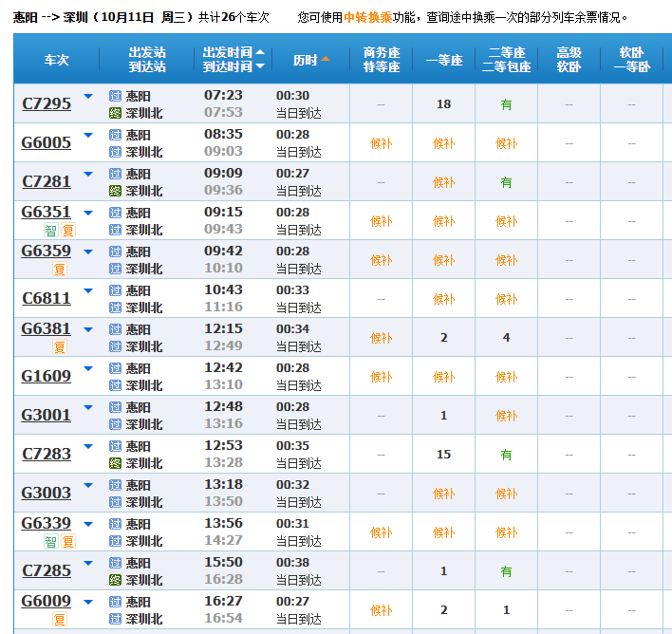
Task: Expand stops for train G6351
Action: click(88, 213)
